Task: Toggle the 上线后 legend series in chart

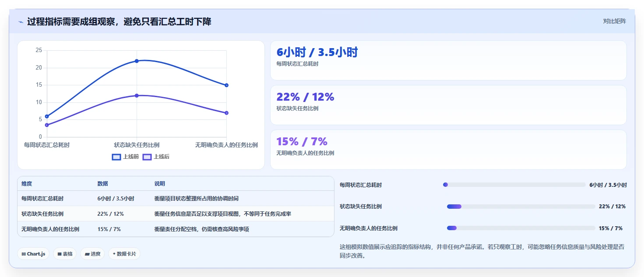Action: click(x=156, y=157)
